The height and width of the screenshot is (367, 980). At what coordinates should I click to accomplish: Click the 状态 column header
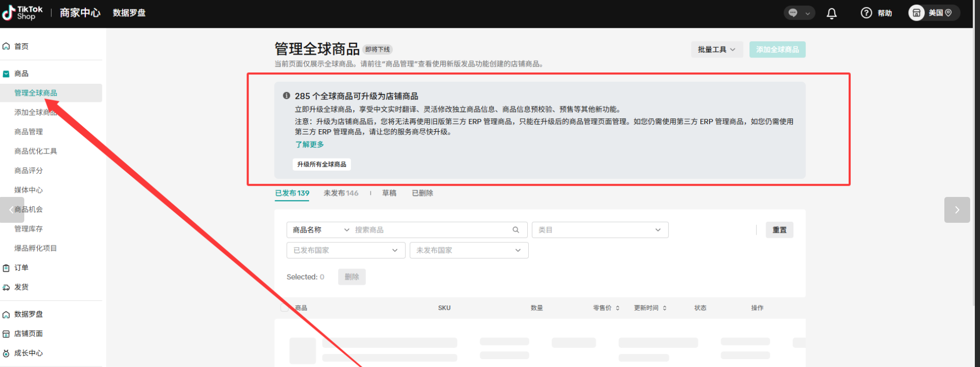700,308
